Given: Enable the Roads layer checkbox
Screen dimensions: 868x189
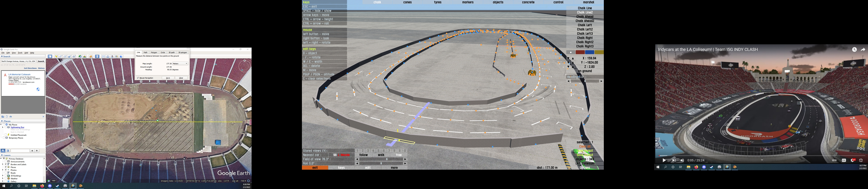Looking at the screenshot, I should (x=6, y=173).
